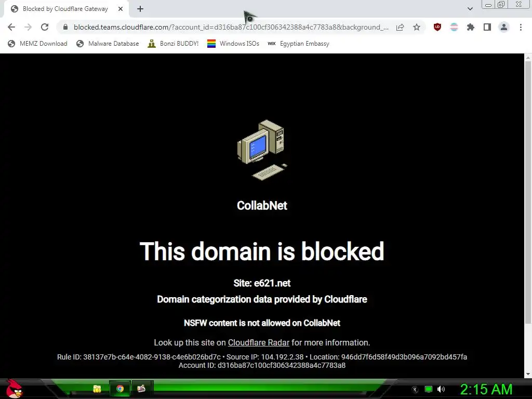The image size is (532, 399).
Task: Follow the Cloudflare Radar link
Action: click(259, 343)
